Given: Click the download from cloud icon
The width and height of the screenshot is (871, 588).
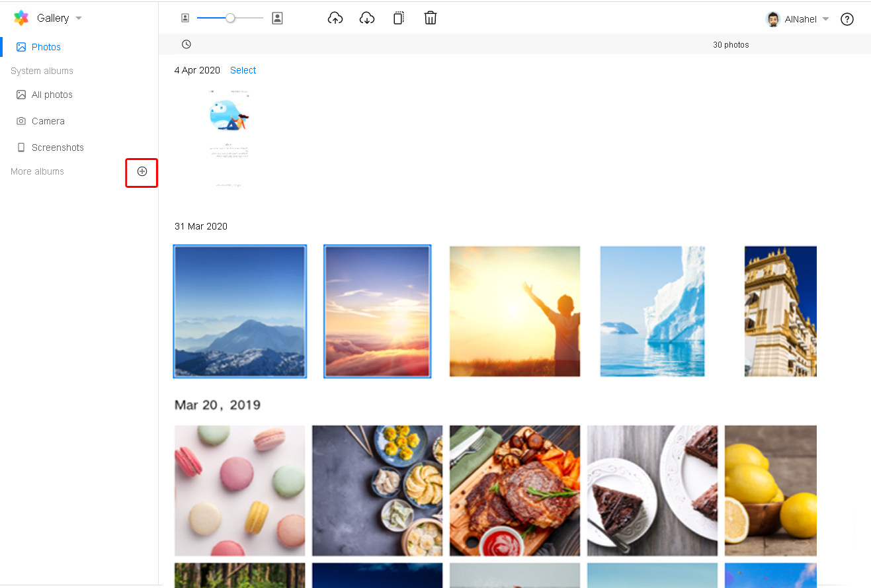Looking at the screenshot, I should coord(367,19).
